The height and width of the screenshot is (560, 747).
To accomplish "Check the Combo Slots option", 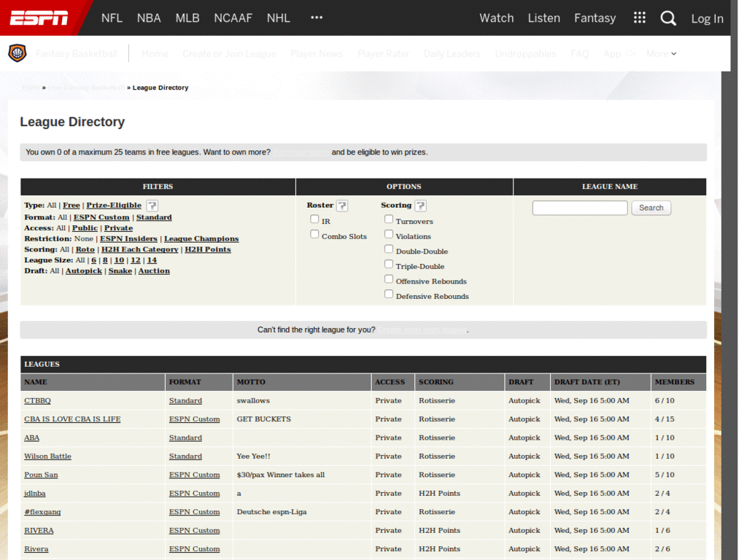I will pyautogui.click(x=314, y=234).
